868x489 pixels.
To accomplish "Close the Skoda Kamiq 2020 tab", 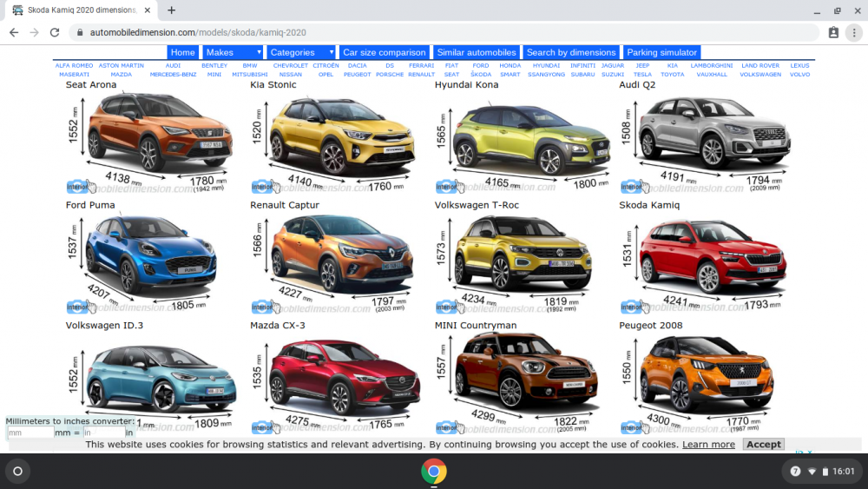I will [148, 10].
